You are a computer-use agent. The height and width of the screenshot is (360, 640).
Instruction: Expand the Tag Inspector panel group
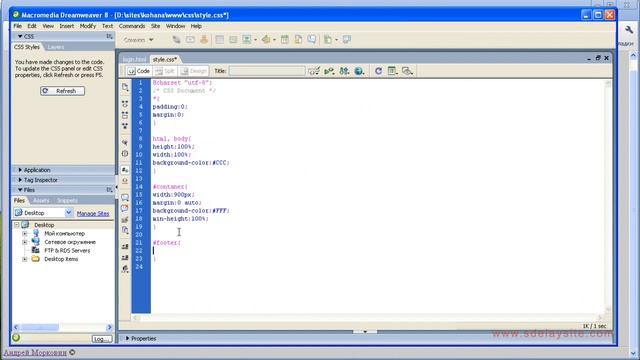pos(20,180)
